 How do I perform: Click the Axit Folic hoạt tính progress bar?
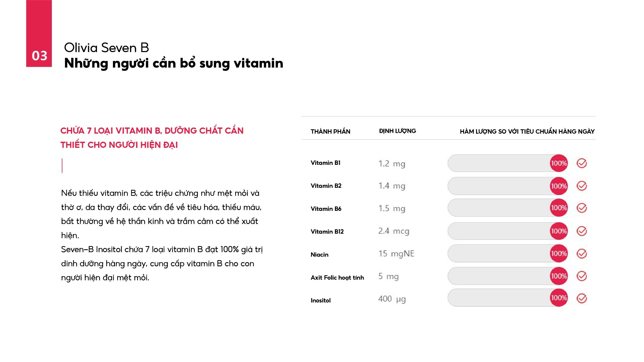(498, 276)
